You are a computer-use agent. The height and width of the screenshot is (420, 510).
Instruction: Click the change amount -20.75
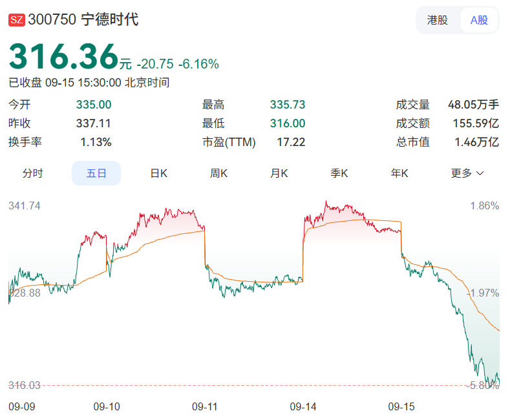tap(155, 64)
